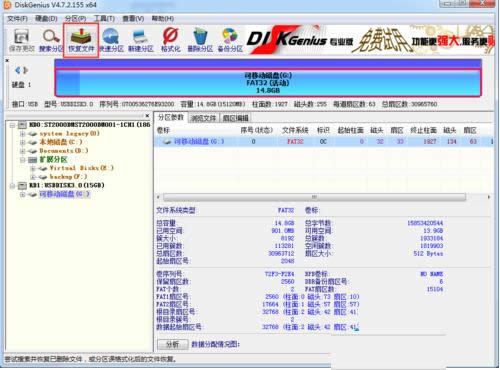This screenshot has height=370, width=500.
Task: Close the disk tree panel with its x
Action: click(x=147, y=115)
